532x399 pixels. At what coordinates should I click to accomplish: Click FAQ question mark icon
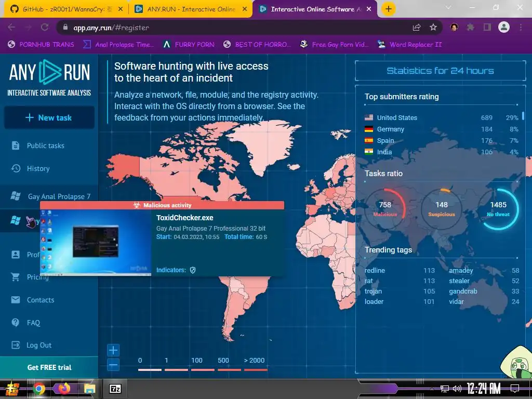click(15, 322)
